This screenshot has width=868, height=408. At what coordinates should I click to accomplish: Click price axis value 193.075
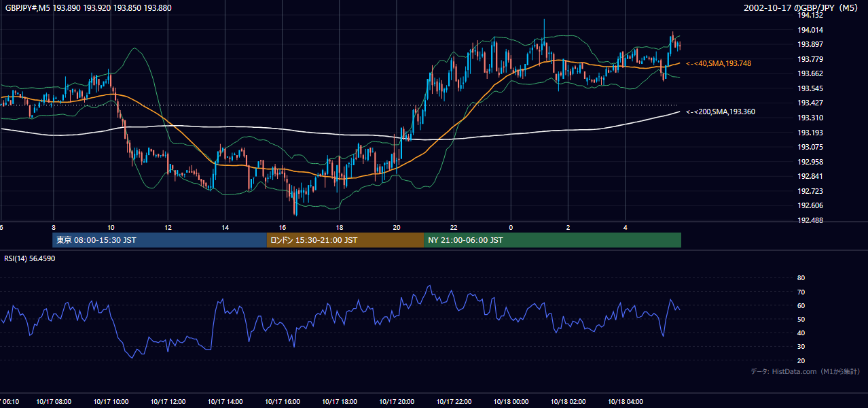click(x=810, y=147)
